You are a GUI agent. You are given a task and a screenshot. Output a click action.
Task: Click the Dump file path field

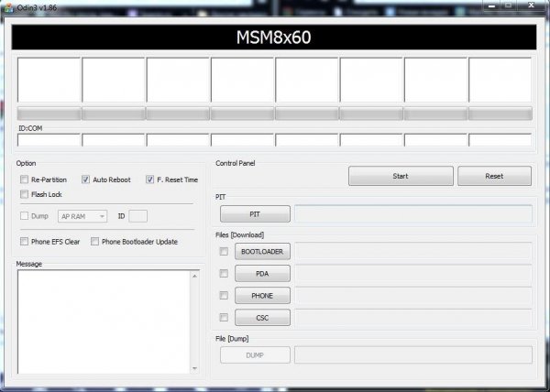pos(413,354)
